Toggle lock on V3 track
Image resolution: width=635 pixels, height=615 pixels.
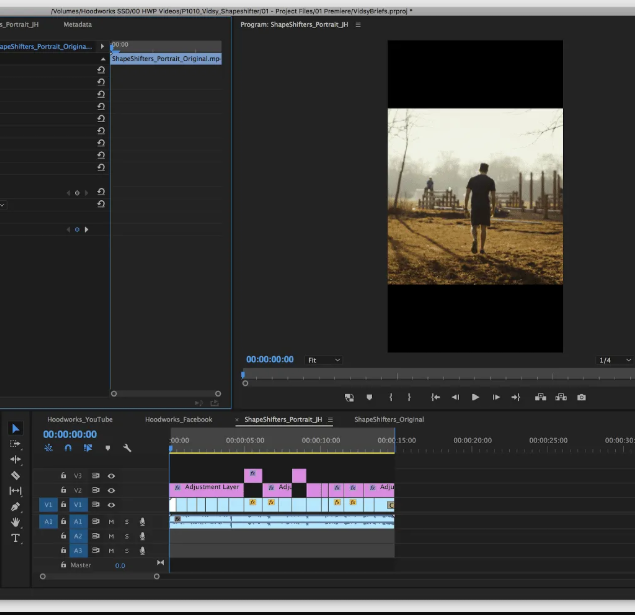(x=63, y=475)
